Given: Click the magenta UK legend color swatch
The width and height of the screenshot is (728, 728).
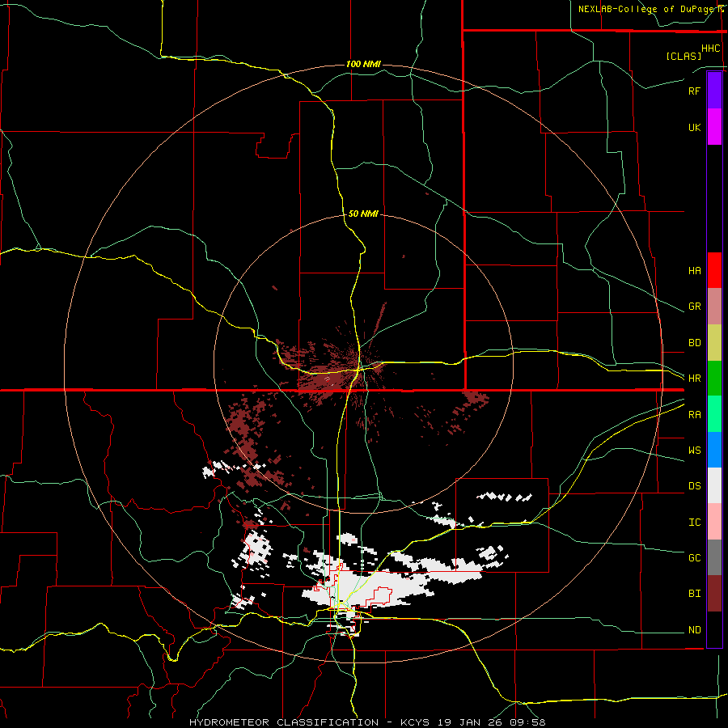Looking at the screenshot, I should click(x=714, y=127).
